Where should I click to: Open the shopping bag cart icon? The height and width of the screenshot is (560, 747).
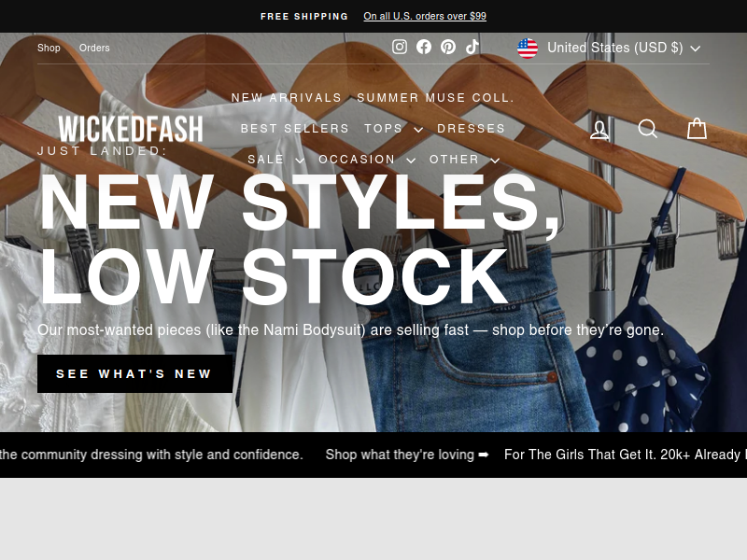point(697,129)
